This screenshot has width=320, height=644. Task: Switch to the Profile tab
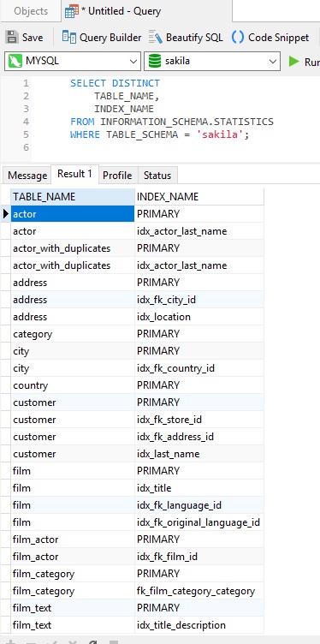[x=117, y=176]
